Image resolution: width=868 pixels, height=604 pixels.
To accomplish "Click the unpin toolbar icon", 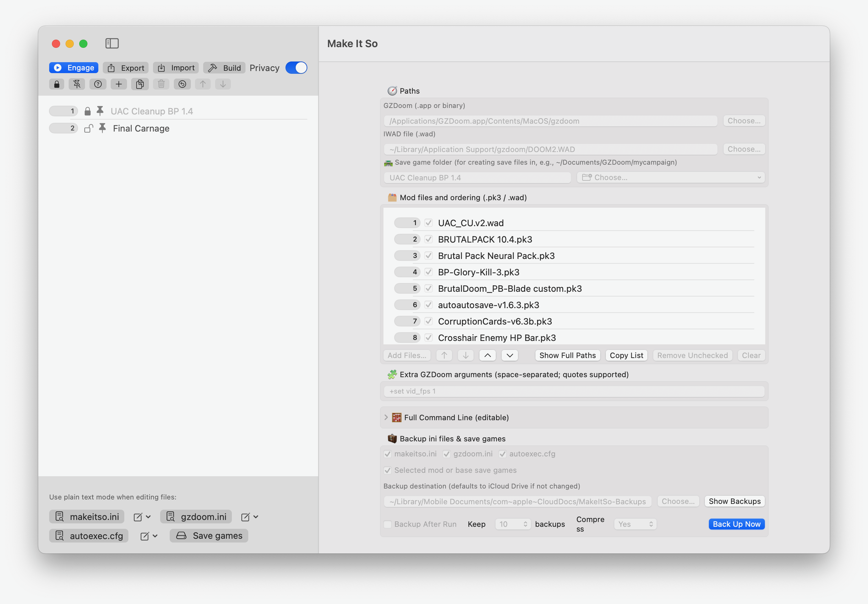I will pyautogui.click(x=77, y=84).
